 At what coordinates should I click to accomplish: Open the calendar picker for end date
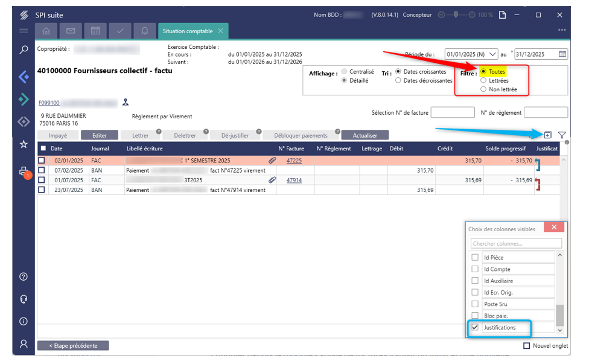click(562, 54)
